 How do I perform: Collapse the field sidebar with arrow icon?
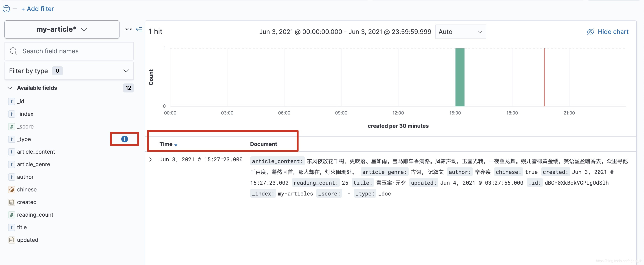(139, 29)
